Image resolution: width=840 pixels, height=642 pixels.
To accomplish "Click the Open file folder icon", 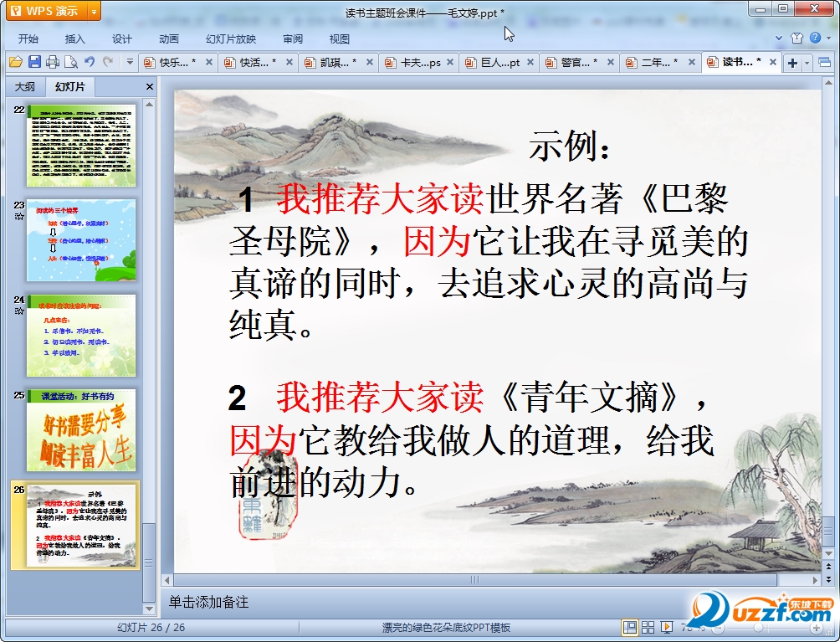I will point(16,62).
